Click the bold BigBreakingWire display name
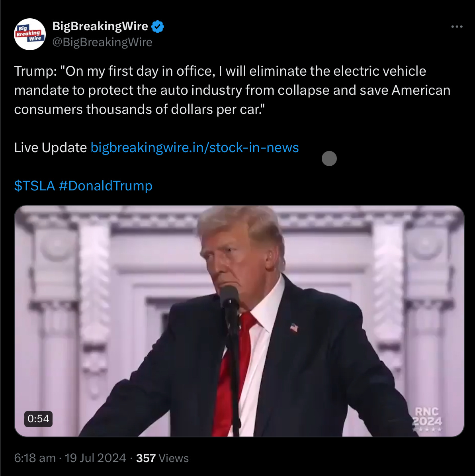 [x=100, y=26]
